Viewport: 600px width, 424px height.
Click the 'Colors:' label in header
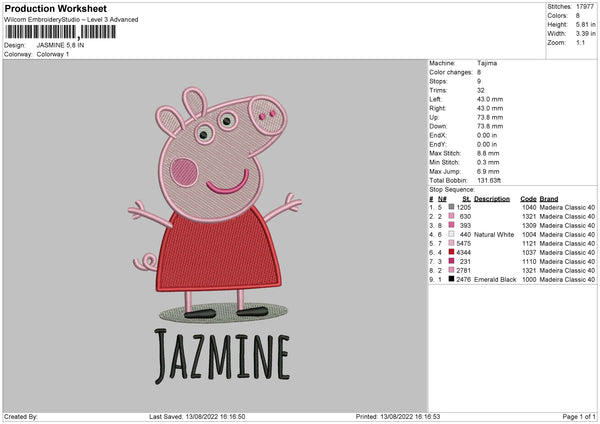(557, 16)
